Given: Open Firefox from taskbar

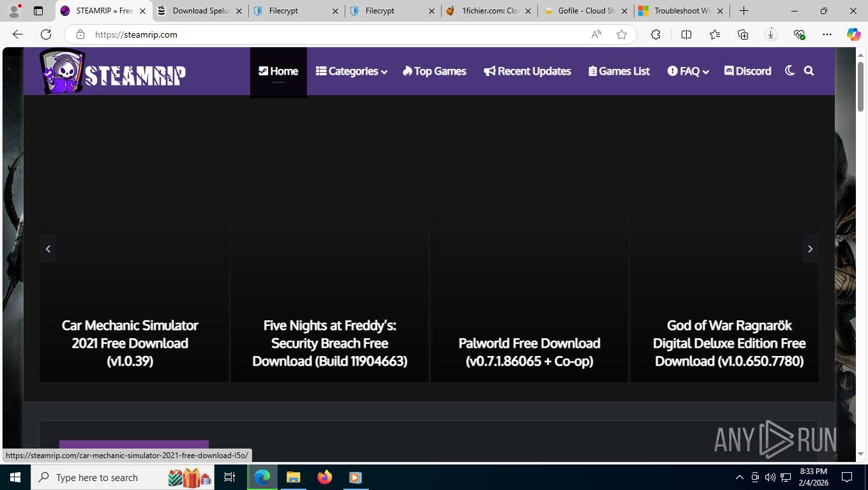Looking at the screenshot, I should coord(325,477).
